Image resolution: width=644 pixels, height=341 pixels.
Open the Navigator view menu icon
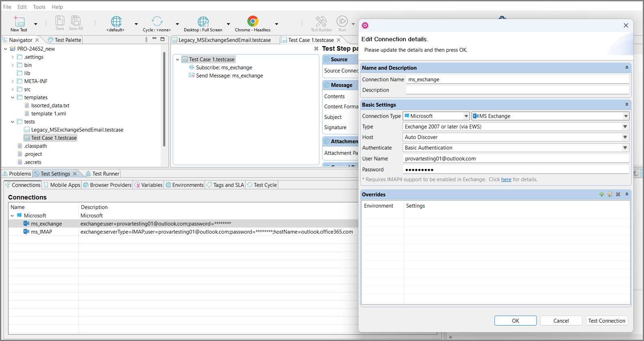(x=146, y=40)
